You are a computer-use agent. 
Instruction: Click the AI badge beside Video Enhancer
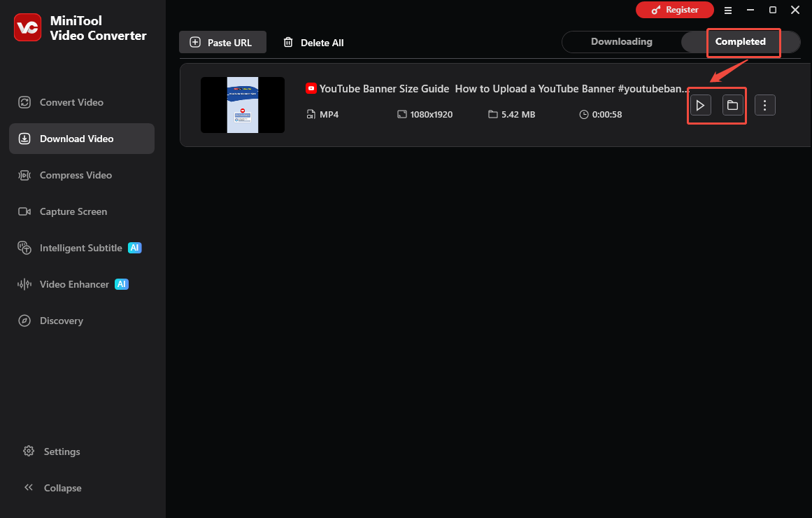[122, 284]
